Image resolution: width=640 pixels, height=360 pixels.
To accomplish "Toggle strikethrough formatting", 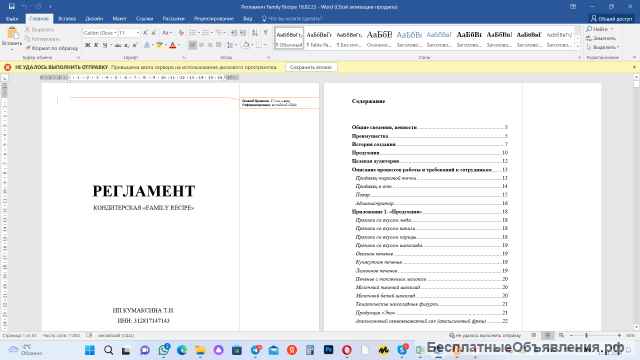I will (118, 45).
